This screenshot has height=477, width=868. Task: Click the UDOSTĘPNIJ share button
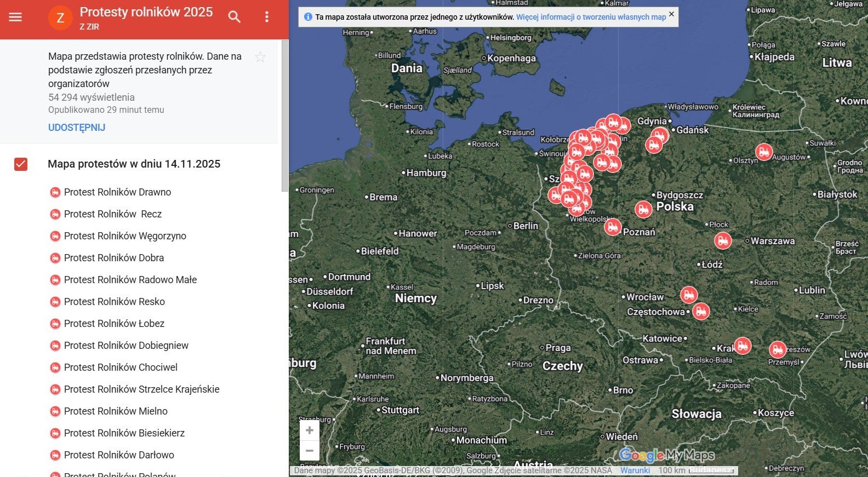click(77, 128)
